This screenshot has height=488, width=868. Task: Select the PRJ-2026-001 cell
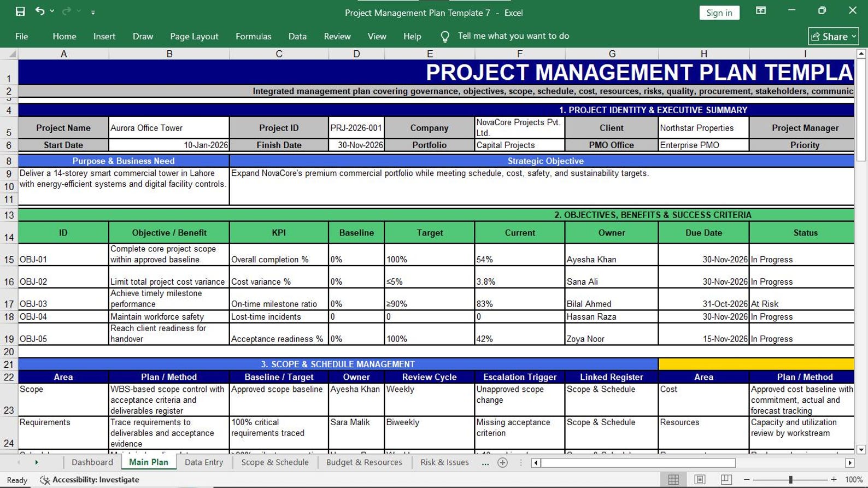356,128
